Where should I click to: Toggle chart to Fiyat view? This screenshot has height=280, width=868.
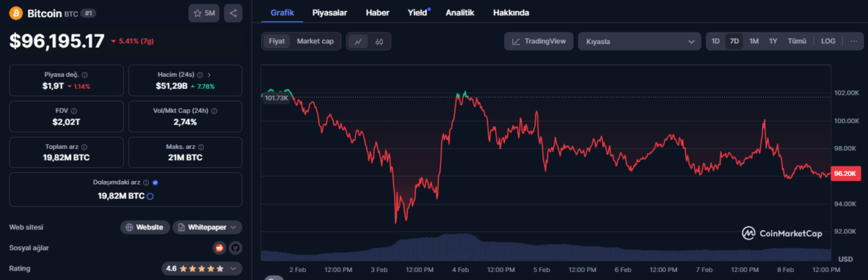pos(277,41)
